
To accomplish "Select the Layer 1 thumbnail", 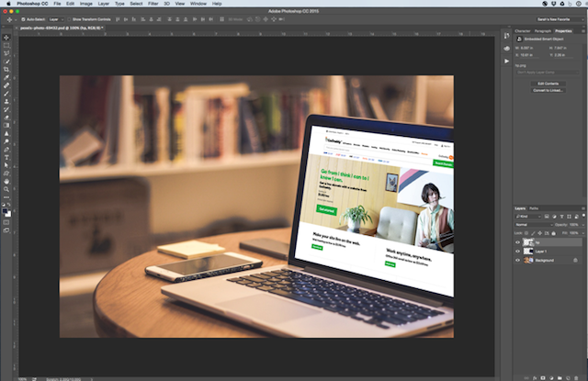I will tap(528, 251).
